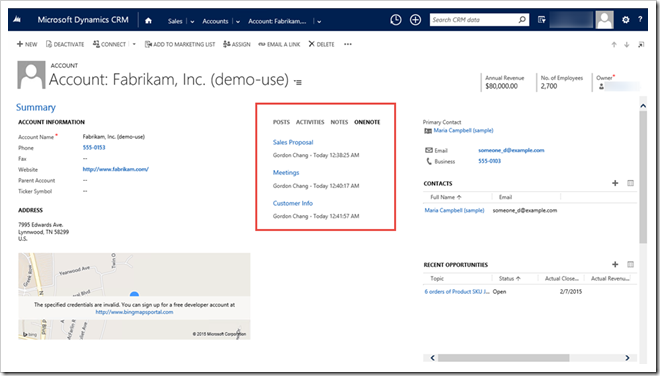Open the Sales Proposal notebook section
The width and height of the screenshot is (660, 376).
click(293, 142)
